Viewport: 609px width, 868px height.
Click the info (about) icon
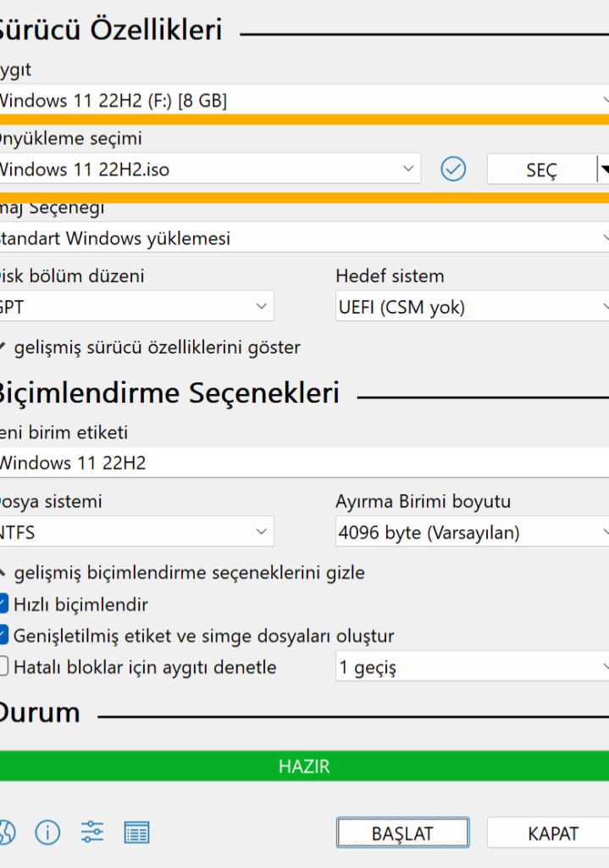point(47,832)
